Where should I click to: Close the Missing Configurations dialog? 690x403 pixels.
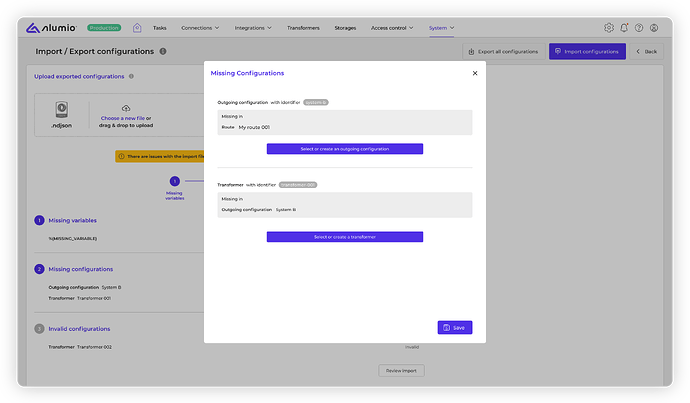tap(475, 73)
